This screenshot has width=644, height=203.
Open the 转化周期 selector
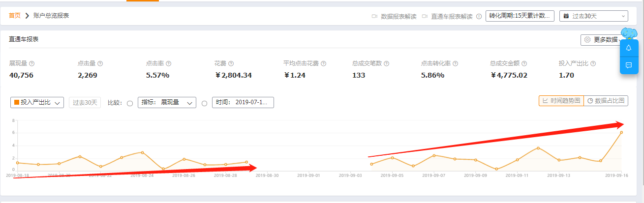point(520,16)
